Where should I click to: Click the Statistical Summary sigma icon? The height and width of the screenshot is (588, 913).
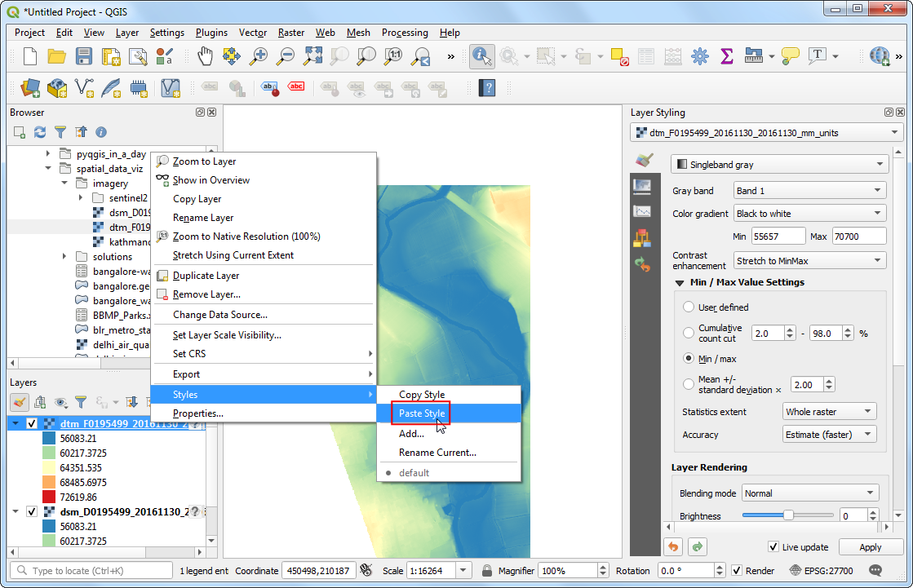(727, 56)
